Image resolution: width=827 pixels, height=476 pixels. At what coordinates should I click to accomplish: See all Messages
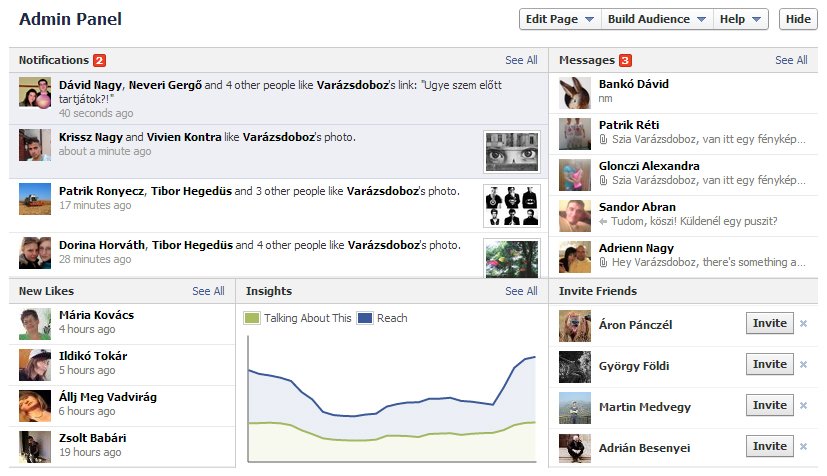click(x=791, y=60)
